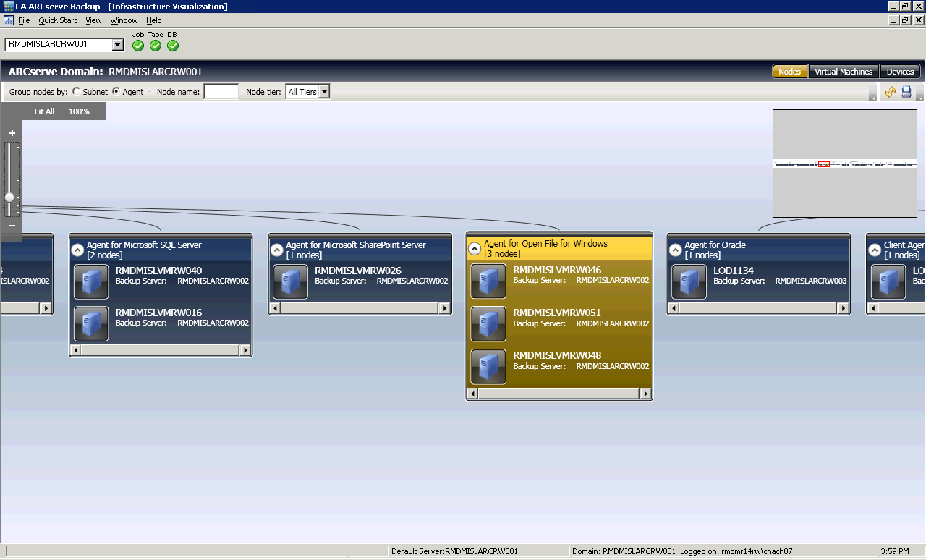Click the refresh arrows toolbar icon

click(x=890, y=92)
